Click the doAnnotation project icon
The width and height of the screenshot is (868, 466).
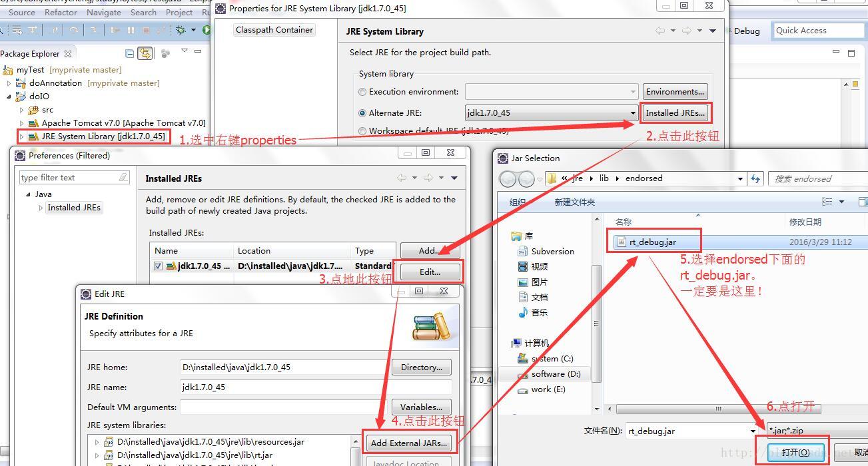21,83
